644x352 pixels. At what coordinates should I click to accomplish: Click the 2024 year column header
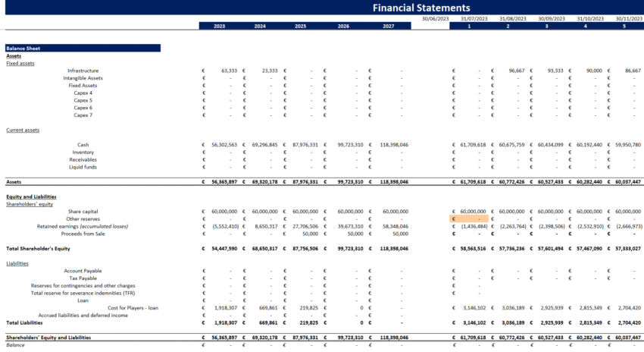coord(260,26)
